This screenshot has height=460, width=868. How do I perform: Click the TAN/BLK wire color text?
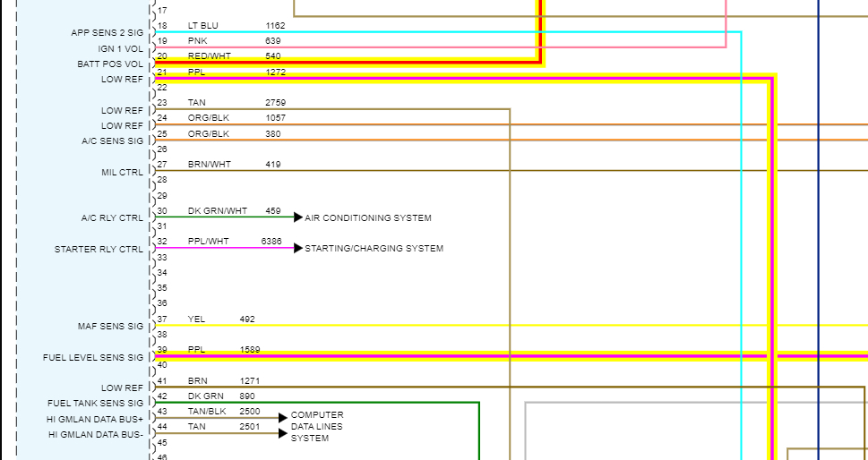point(207,412)
